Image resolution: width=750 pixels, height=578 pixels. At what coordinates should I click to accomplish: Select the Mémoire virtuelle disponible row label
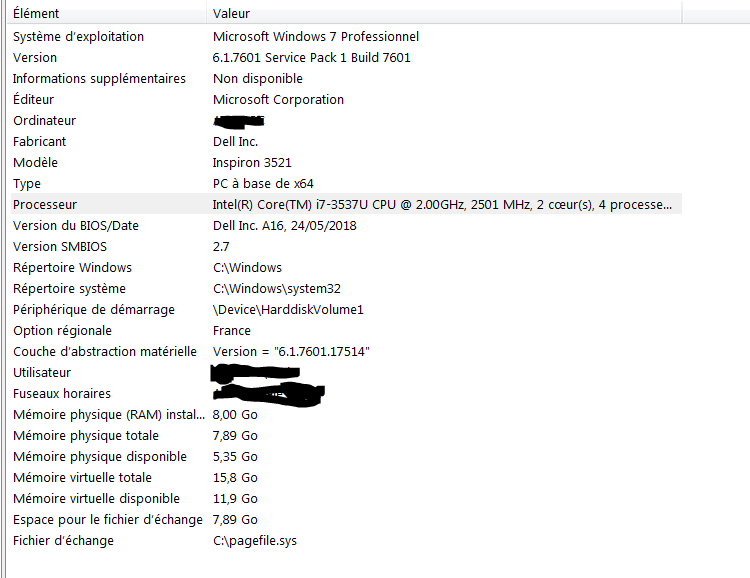click(96, 499)
